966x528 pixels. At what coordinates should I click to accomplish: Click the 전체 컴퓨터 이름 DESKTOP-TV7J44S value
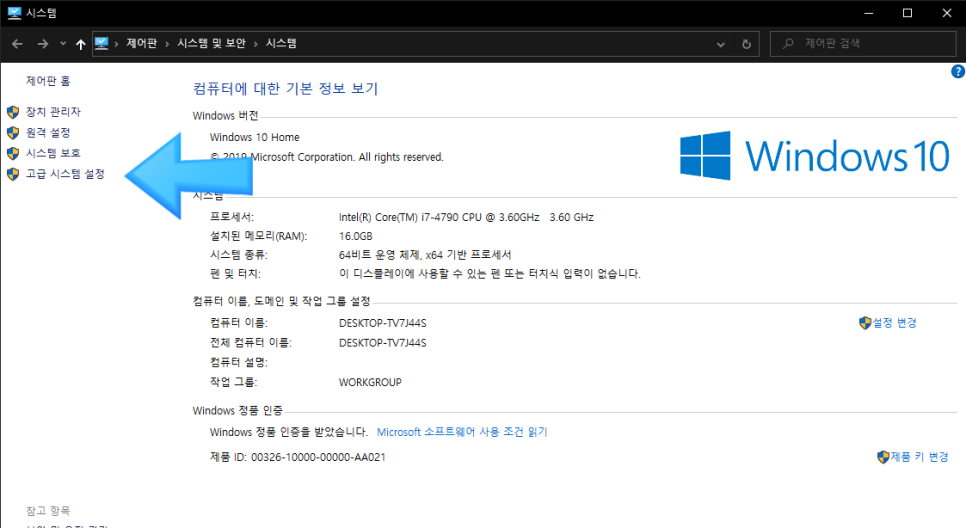pyautogui.click(x=383, y=343)
